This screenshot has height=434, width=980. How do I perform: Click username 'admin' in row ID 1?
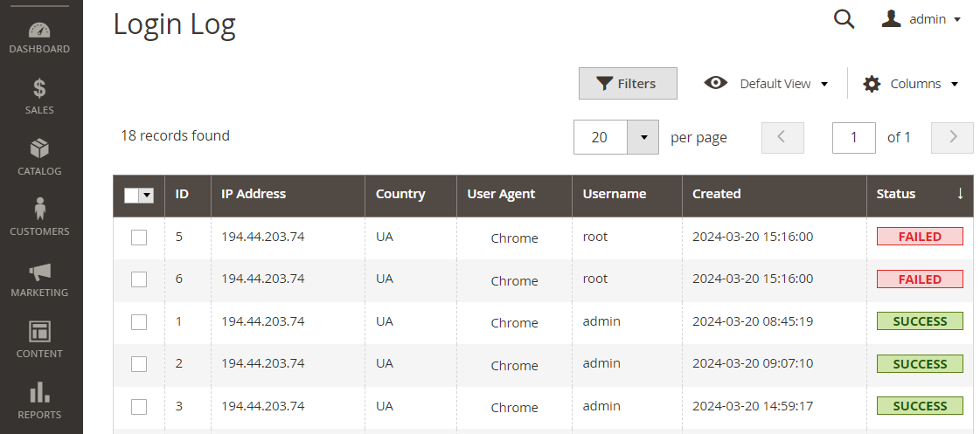[x=601, y=321]
